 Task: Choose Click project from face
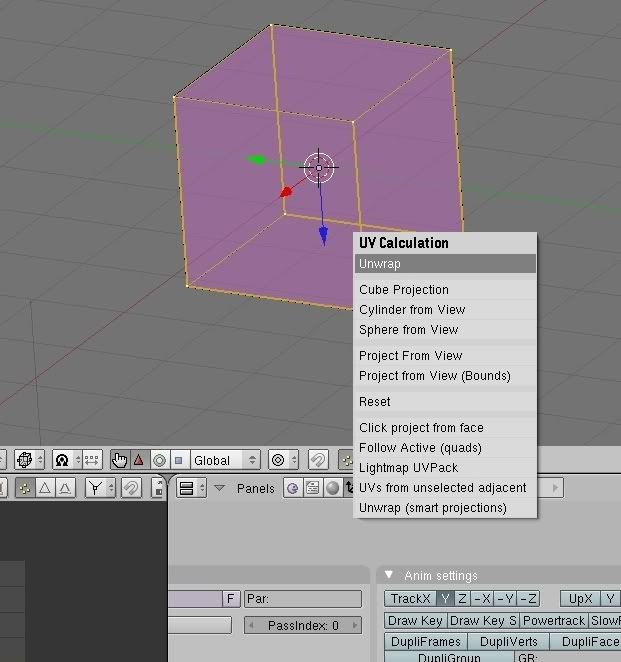coord(445,428)
